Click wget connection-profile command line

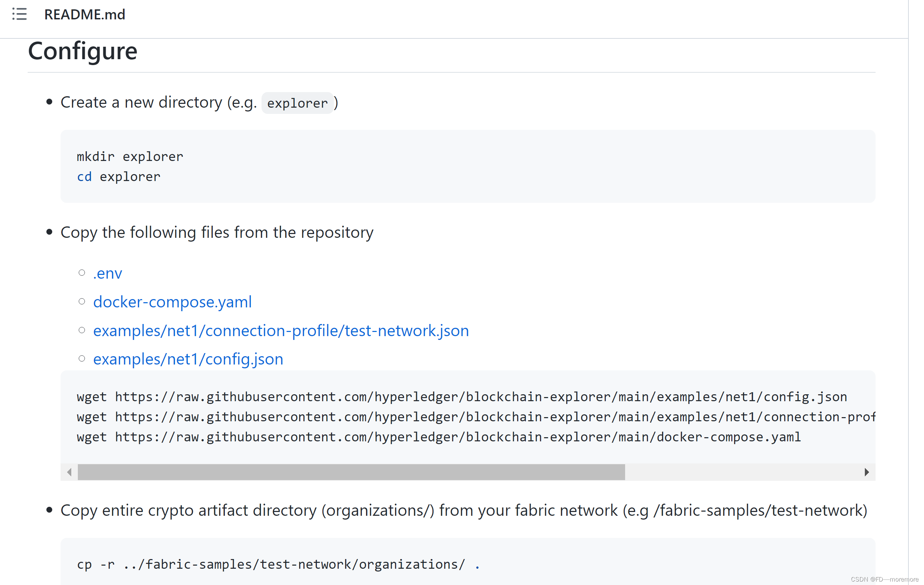pos(475,417)
